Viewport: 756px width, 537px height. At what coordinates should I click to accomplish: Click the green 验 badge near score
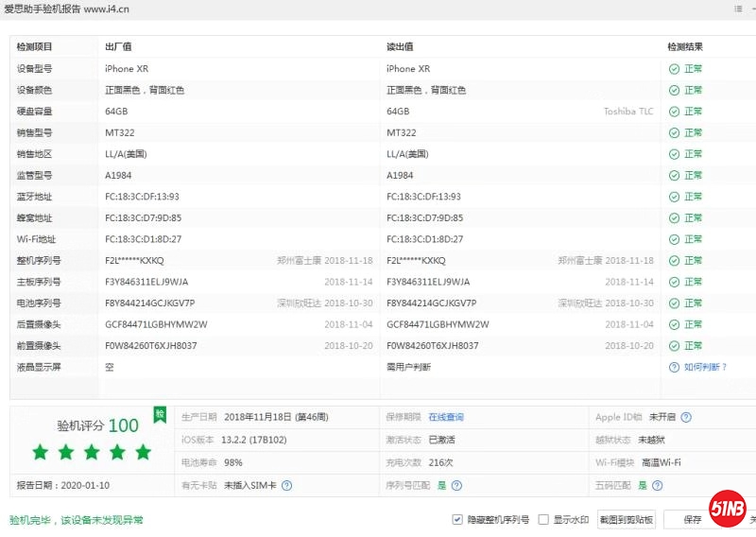point(160,413)
